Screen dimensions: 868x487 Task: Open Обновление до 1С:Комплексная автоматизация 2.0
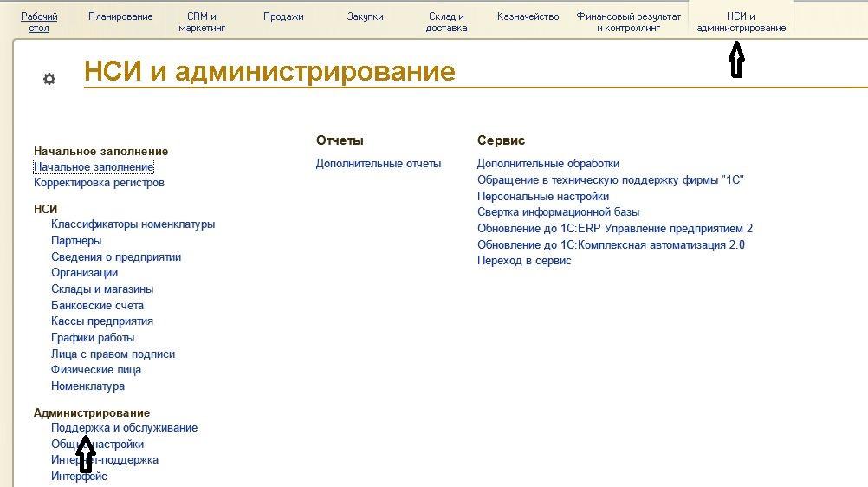pyautogui.click(x=611, y=245)
